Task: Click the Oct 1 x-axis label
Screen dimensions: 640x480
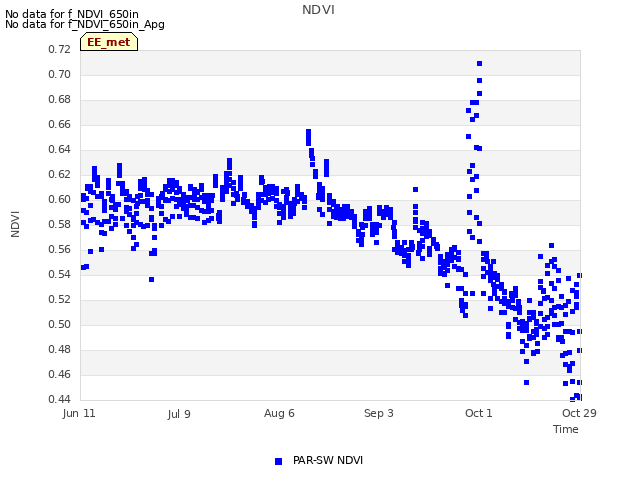Action: point(479,413)
